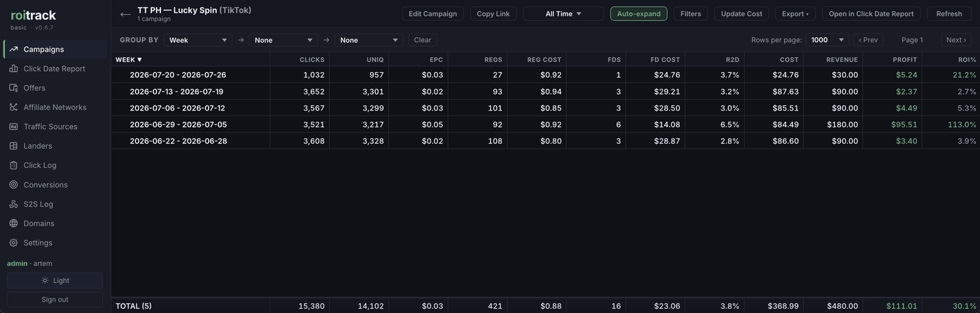The width and height of the screenshot is (980, 313).
Task: Open the Export dropdown menu
Action: (x=795, y=14)
